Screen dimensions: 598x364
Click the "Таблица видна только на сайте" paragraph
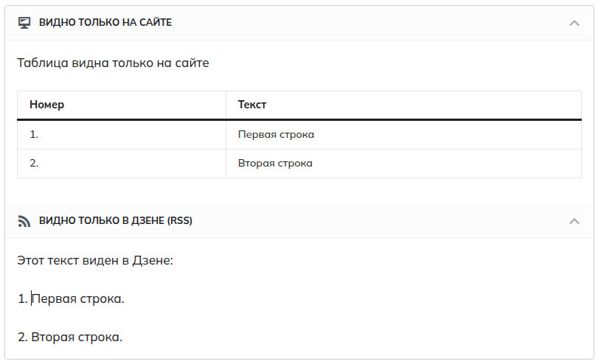point(113,63)
